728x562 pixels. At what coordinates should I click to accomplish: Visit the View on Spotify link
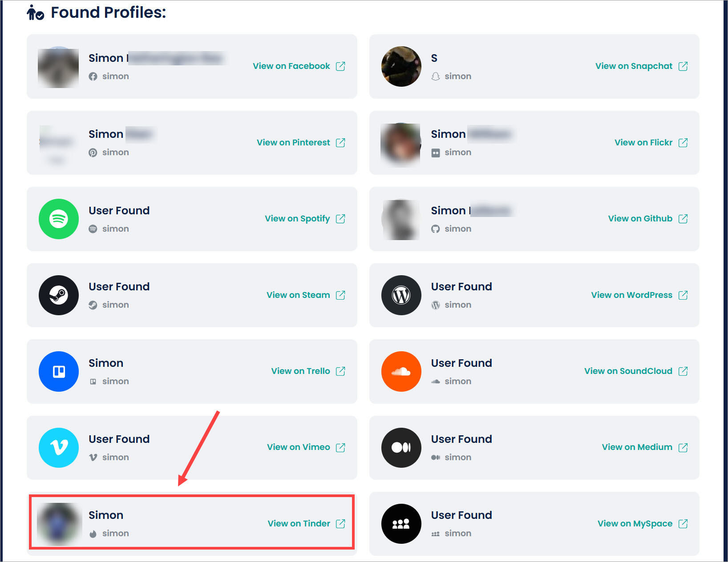[297, 219]
